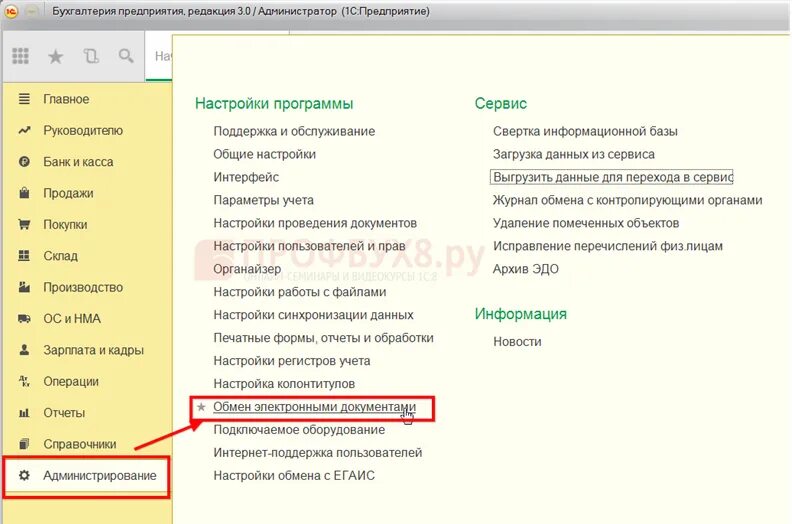Select the Склад section
792x524 pixels.
tap(60, 256)
